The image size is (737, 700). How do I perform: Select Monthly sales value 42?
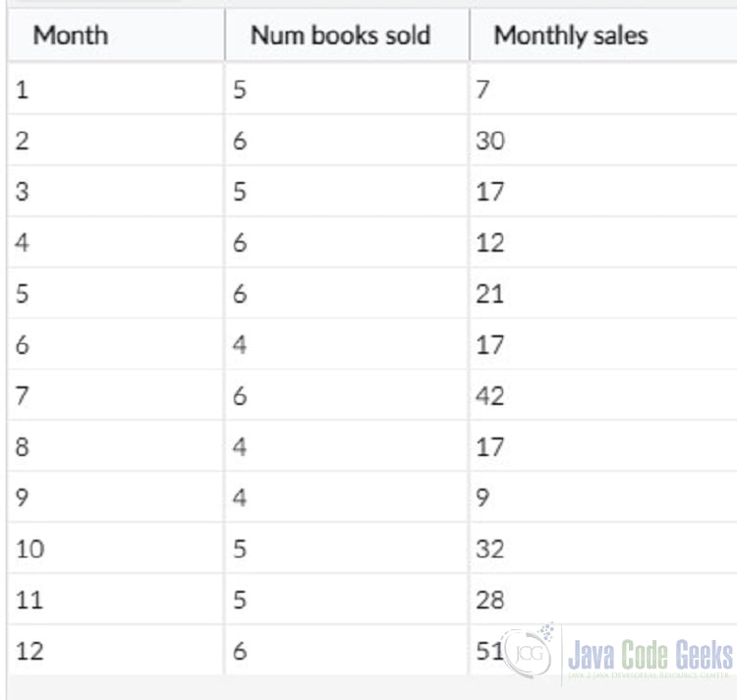click(603, 395)
